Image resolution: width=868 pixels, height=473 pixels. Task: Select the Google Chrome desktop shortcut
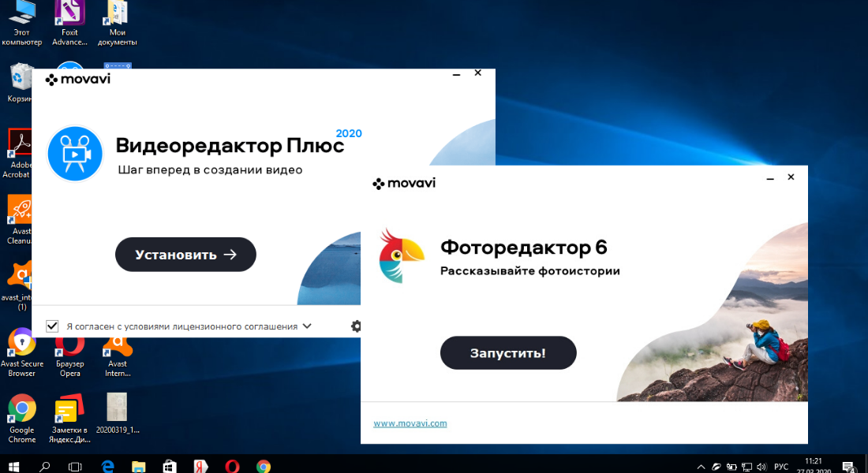click(x=21, y=419)
